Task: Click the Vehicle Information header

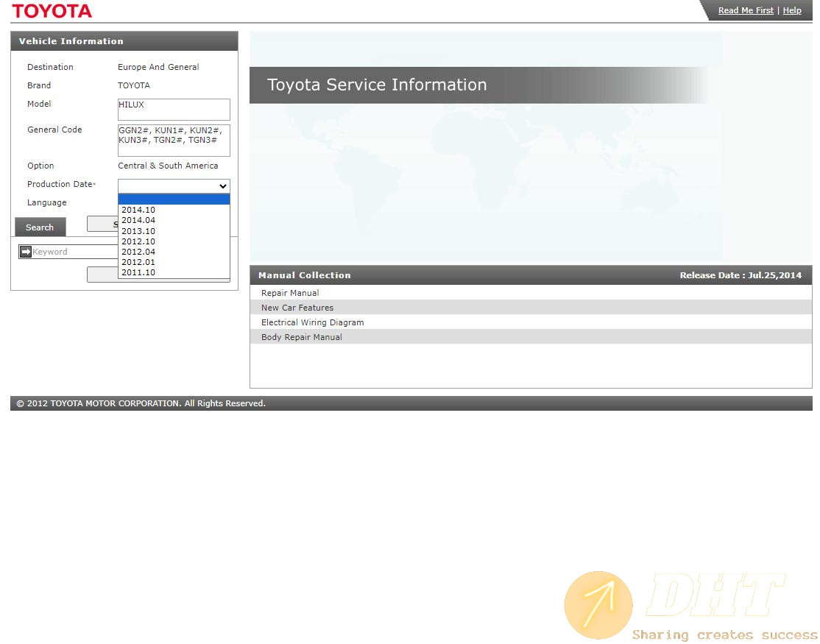Action: 71,41
